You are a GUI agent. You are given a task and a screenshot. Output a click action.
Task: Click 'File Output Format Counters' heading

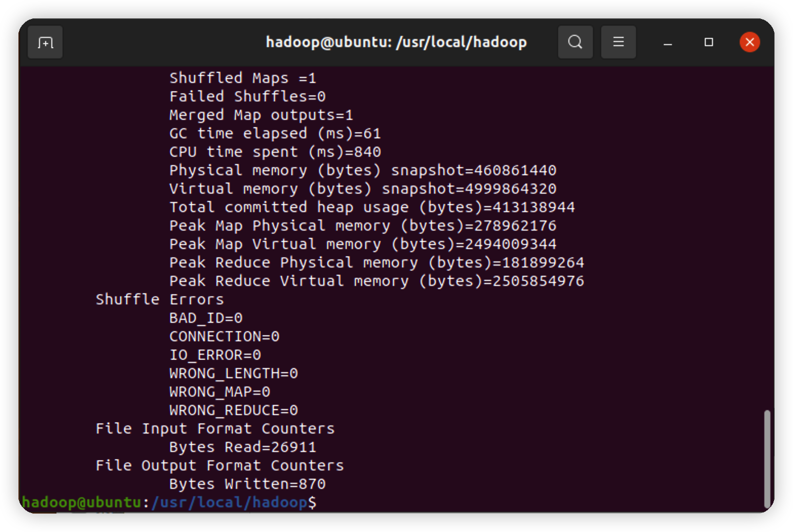click(220, 465)
